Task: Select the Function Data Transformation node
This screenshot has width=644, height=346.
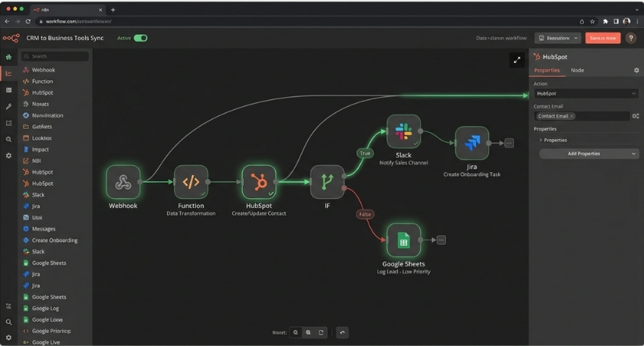Action: point(191,182)
